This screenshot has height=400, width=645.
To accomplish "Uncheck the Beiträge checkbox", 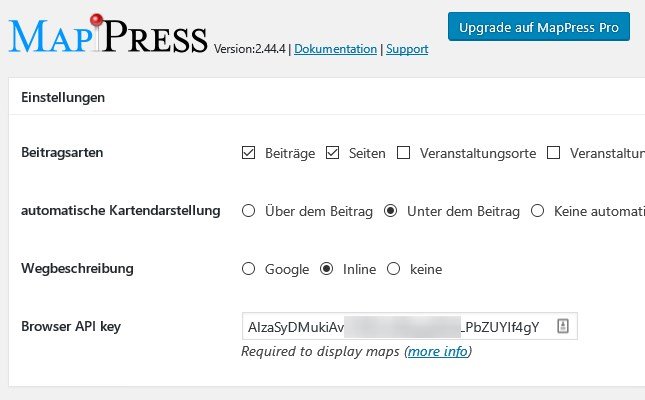I will (248, 153).
